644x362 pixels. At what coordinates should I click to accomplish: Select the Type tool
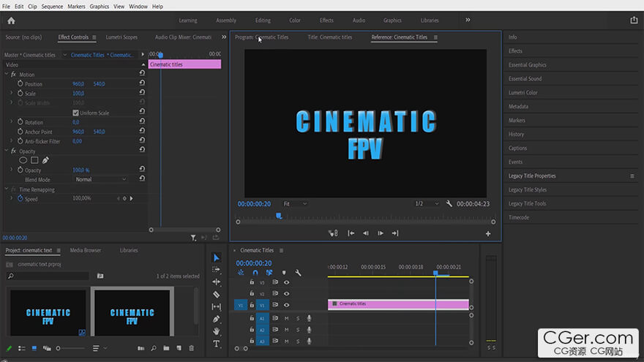216,344
